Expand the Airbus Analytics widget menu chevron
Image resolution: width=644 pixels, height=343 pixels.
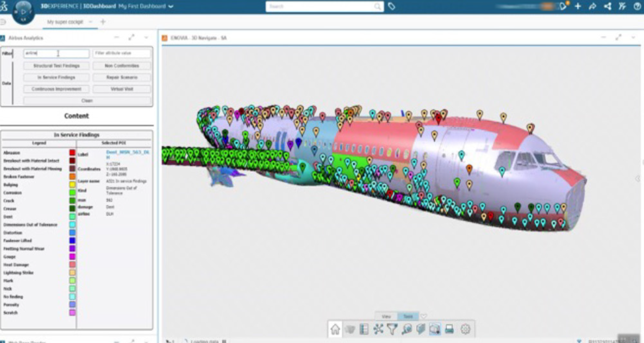tap(146, 38)
